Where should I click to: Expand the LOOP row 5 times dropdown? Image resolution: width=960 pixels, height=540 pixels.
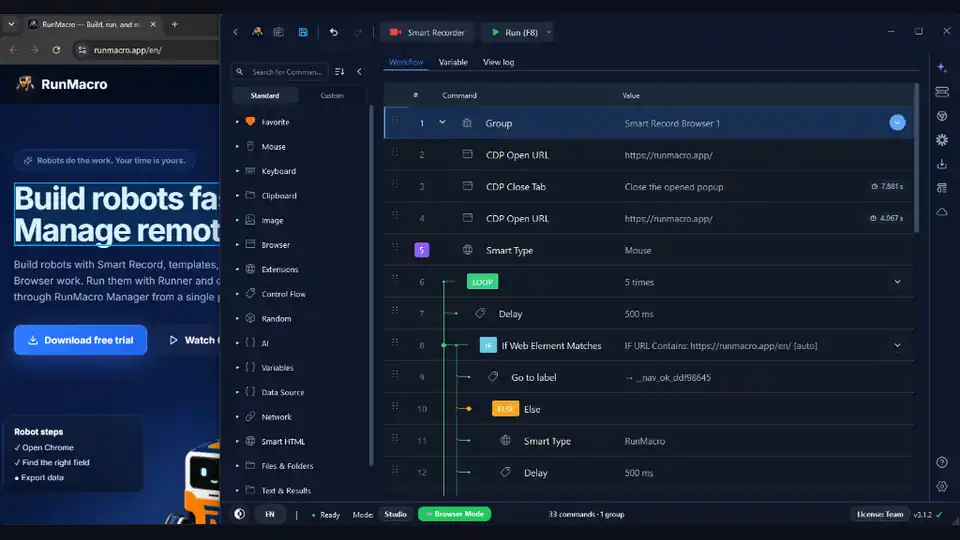tap(897, 282)
